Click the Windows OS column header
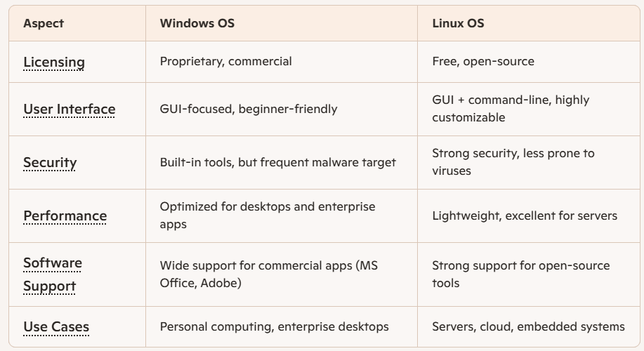The width and height of the screenshot is (644, 351). 197,23
